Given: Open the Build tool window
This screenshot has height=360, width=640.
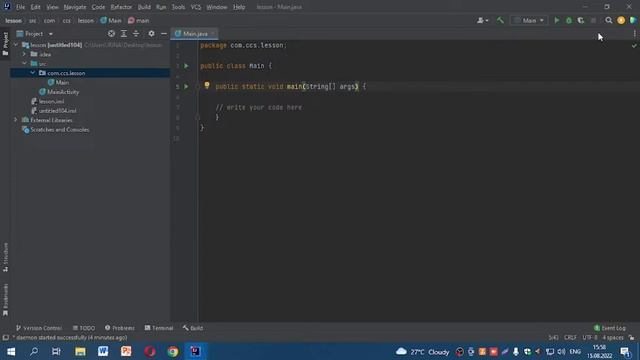Looking at the screenshot, I should tap(193, 328).
